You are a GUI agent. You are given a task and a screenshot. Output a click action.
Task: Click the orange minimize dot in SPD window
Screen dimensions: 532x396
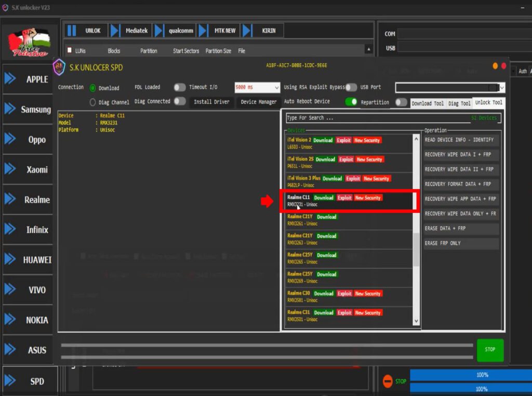(495, 66)
